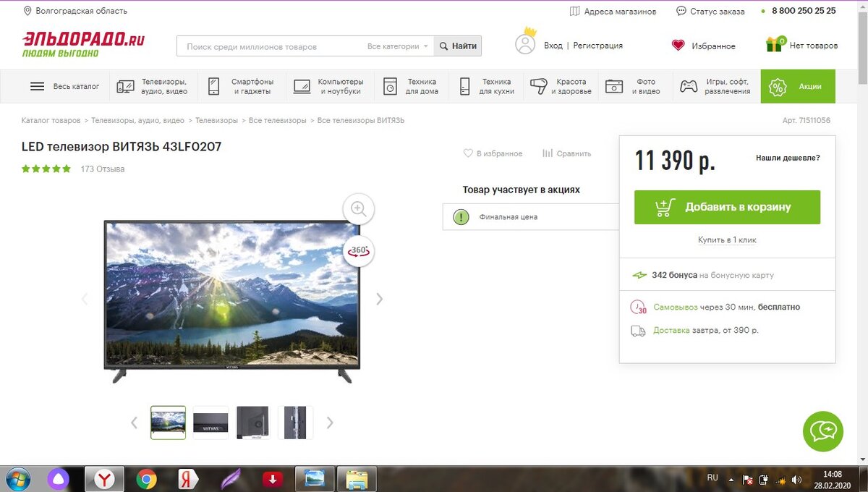Viewport: 868px width, 492px height.
Task: Open the green chat support bubble
Action: 823,431
